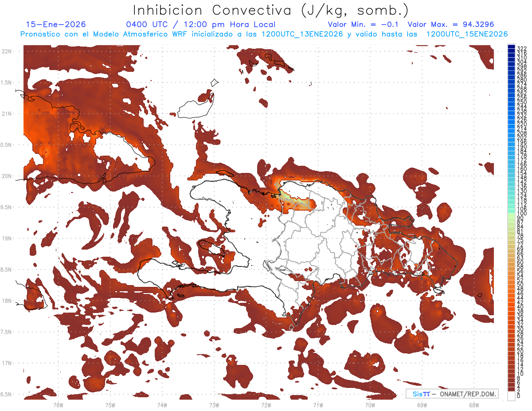
Task: Click the '21N' latitude label
Action: [7, 114]
